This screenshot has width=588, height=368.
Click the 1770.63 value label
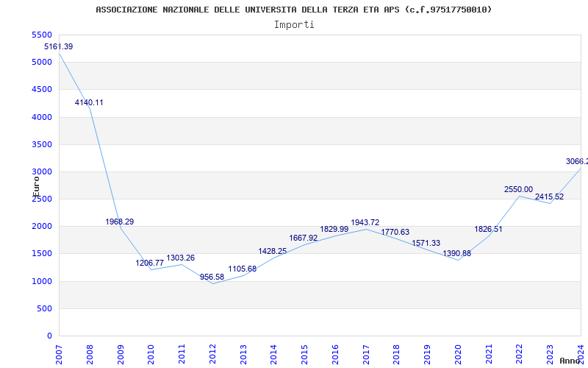(395, 232)
